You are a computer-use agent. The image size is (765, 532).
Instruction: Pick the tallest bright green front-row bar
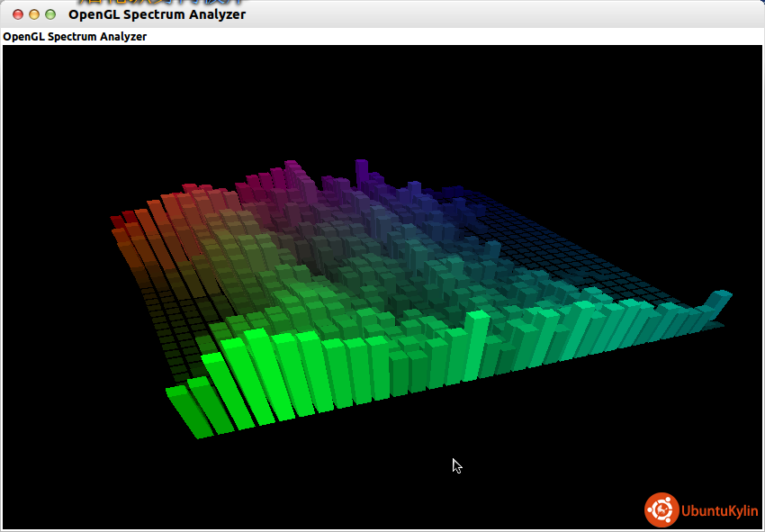[261, 374]
